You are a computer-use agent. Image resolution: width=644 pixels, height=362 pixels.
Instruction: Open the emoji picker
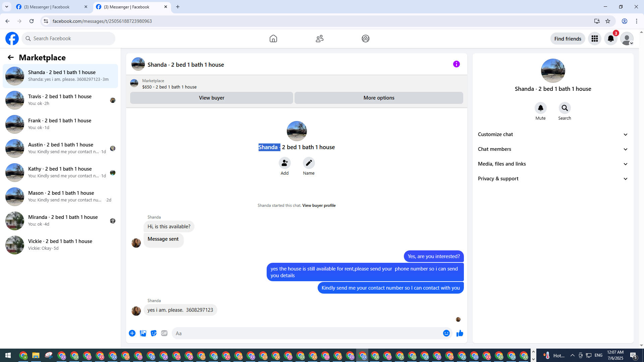[446, 333]
